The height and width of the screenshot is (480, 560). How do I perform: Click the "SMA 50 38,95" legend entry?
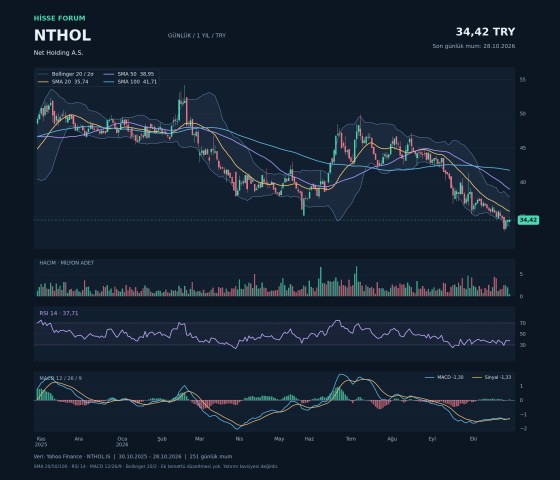[129, 74]
